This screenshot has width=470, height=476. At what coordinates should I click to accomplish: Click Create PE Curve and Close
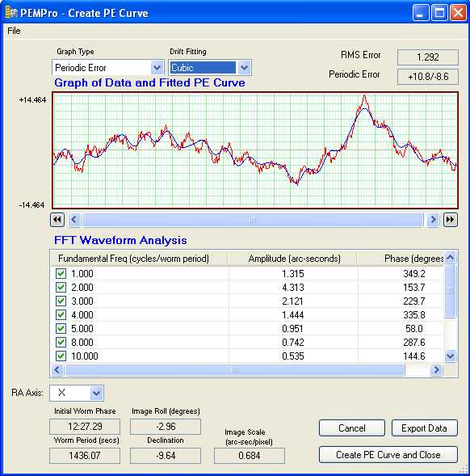pyautogui.click(x=388, y=455)
